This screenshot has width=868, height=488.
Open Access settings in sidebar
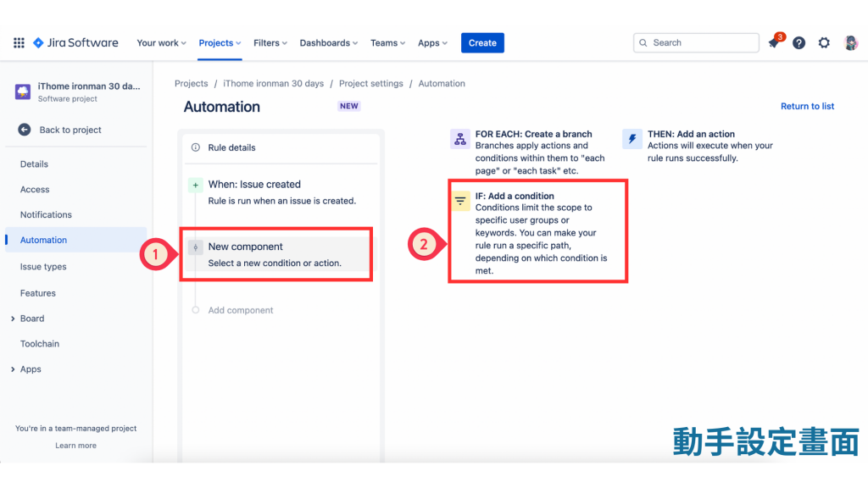tap(35, 189)
